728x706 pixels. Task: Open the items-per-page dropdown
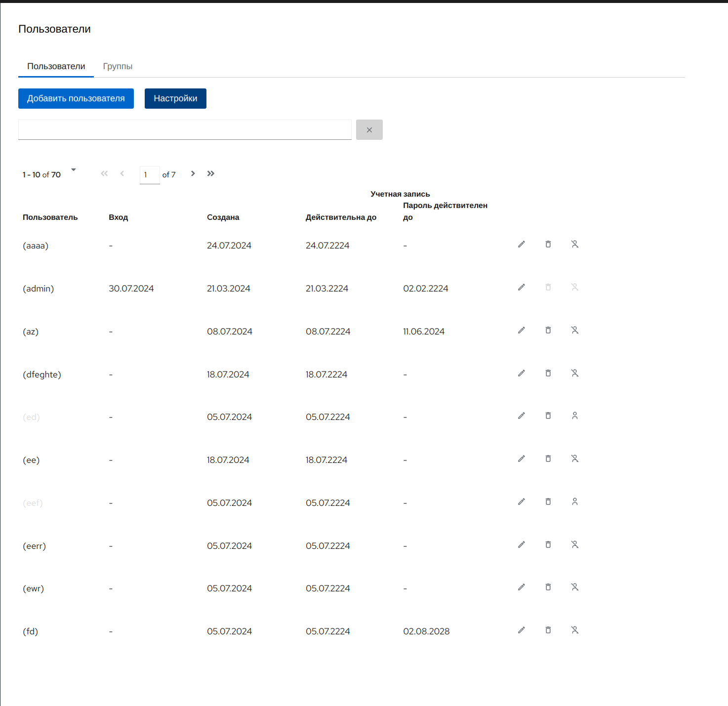click(x=74, y=170)
